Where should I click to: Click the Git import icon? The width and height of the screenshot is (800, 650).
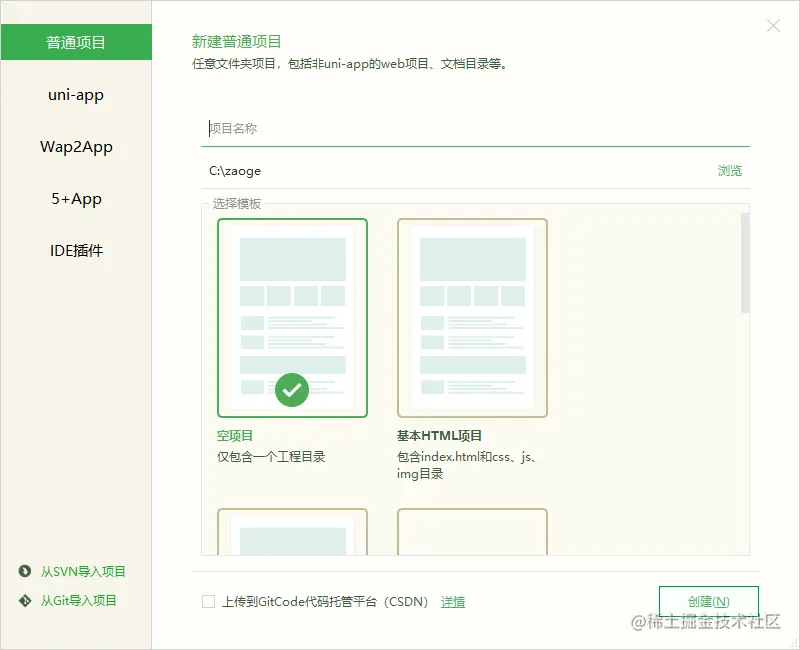[24, 601]
